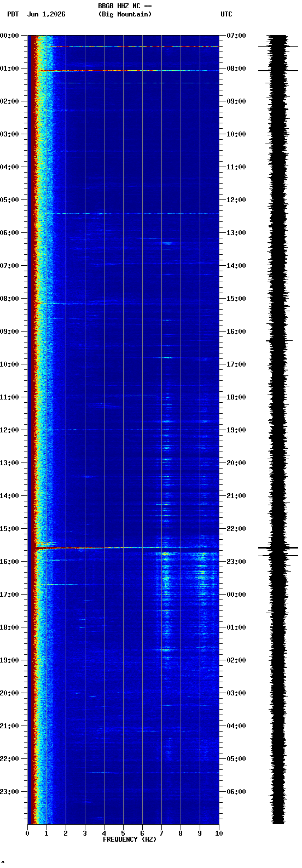Click the date 'Jun 1,2026'
Viewport: 302px width, 868px height.
click(46, 14)
